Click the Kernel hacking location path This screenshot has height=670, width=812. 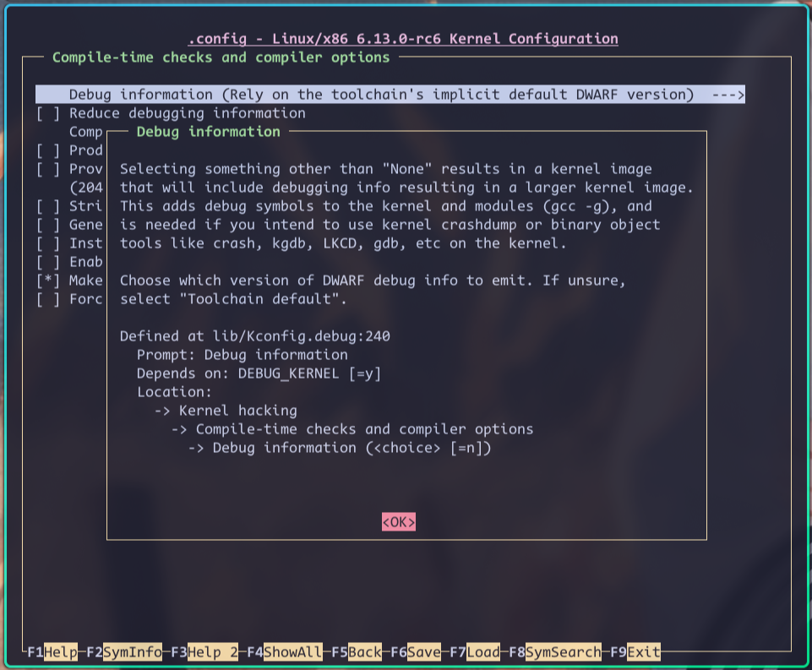237,411
